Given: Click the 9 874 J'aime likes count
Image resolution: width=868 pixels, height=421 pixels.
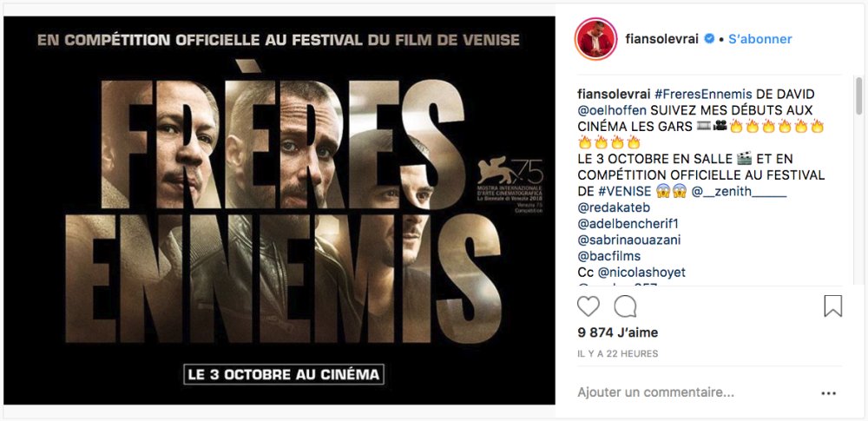Looking at the screenshot, I should tap(617, 332).
